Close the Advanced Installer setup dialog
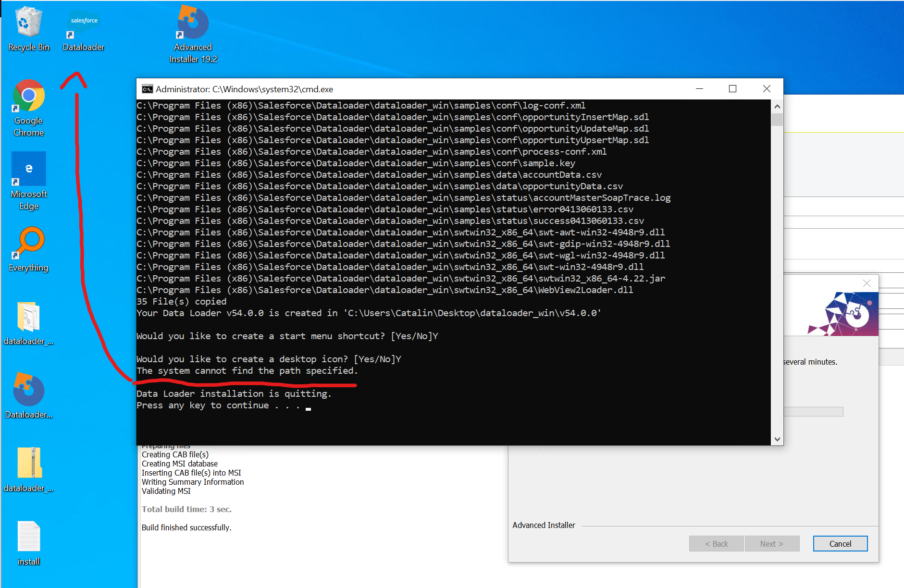904x588 pixels. [867, 283]
